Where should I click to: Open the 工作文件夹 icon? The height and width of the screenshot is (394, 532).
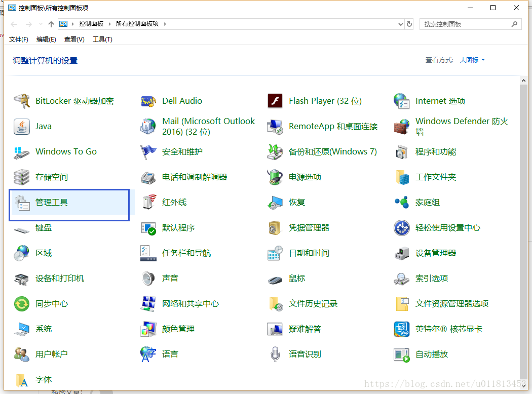[402, 177]
